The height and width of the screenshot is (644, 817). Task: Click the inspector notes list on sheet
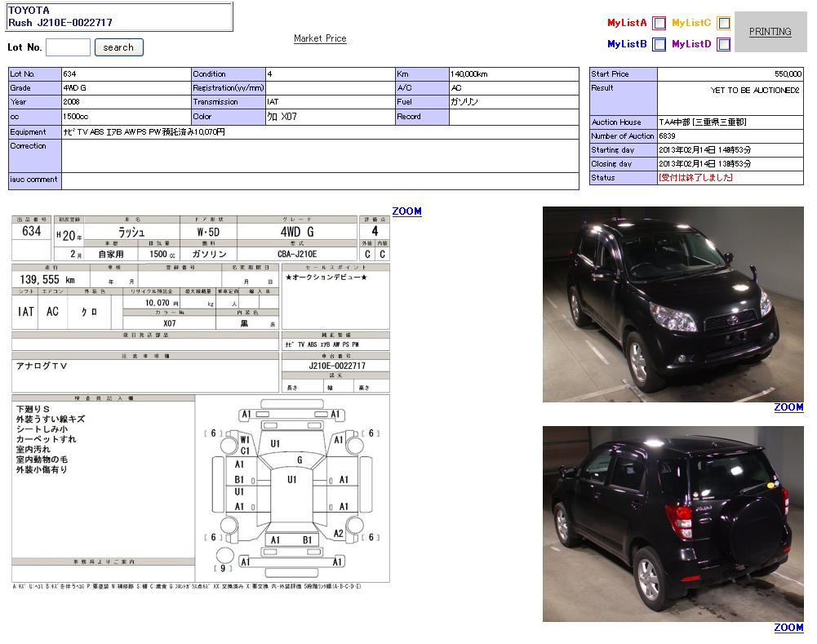click(x=52, y=439)
